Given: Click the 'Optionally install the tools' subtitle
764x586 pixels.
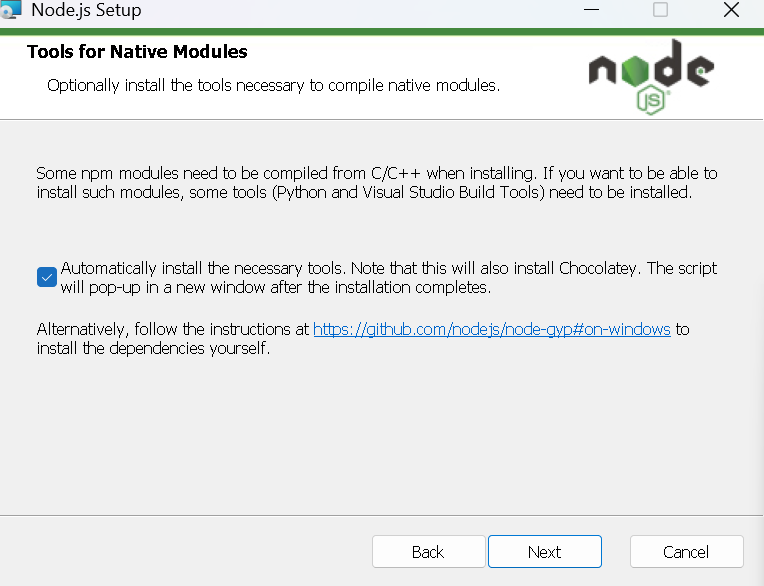Looking at the screenshot, I should 273,85.
